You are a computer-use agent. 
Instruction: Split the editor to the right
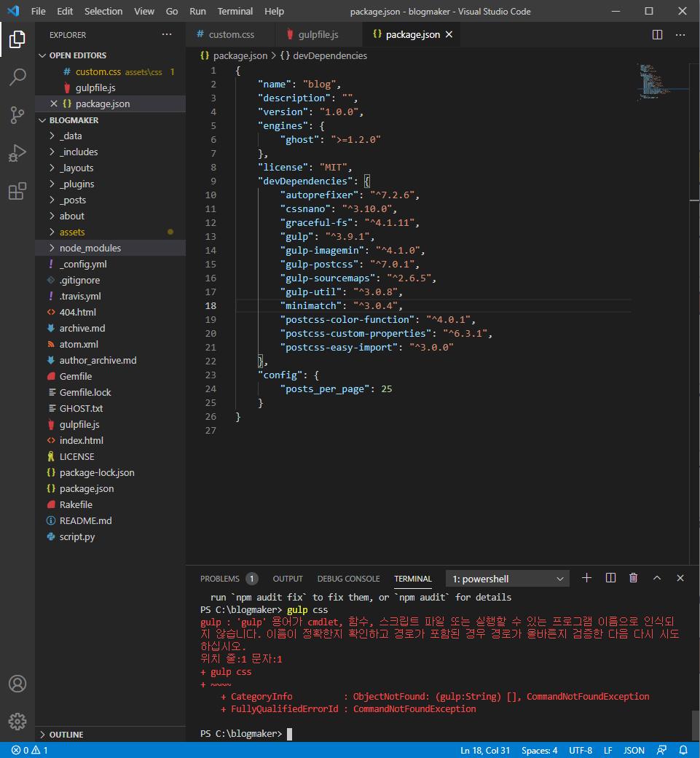tap(657, 34)
